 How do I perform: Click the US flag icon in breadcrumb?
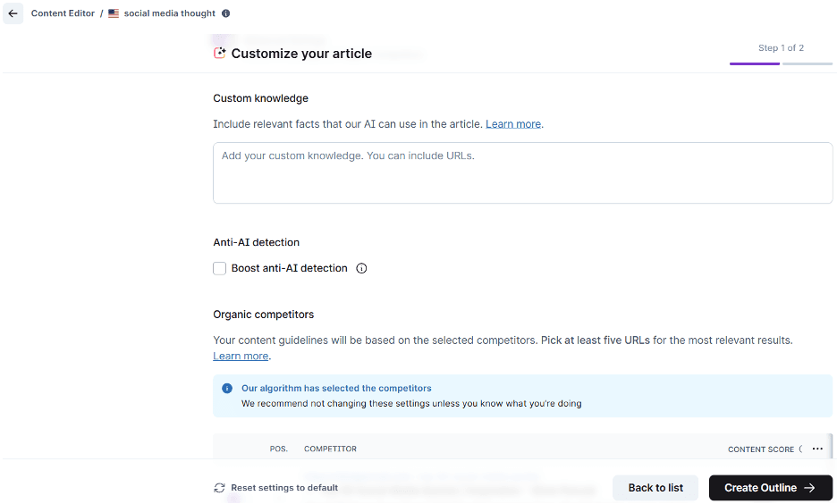point(114,13)
